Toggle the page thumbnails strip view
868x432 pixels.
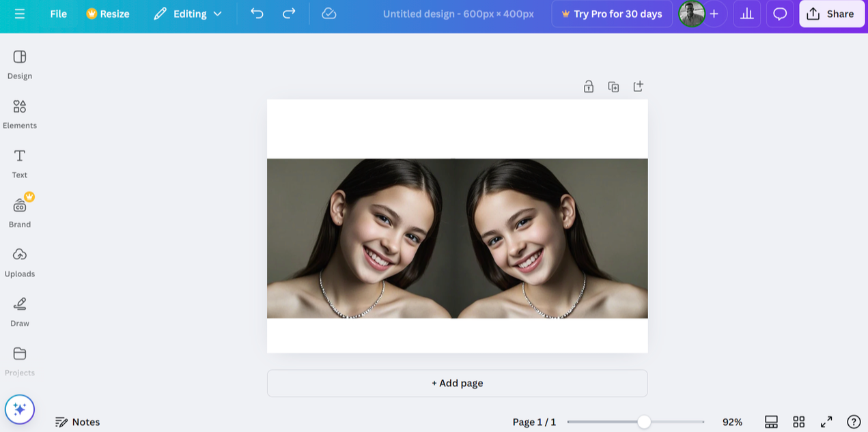pos(772,422)
